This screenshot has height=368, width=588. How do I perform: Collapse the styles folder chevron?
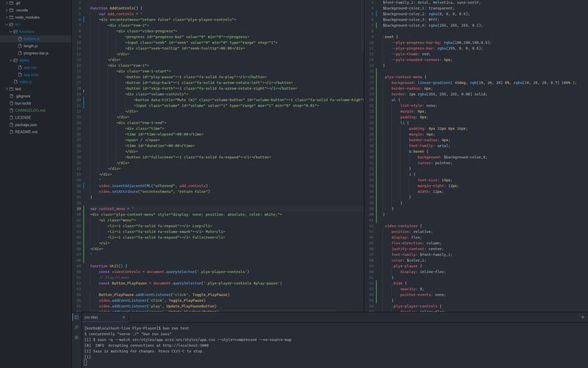click(11, 60)
